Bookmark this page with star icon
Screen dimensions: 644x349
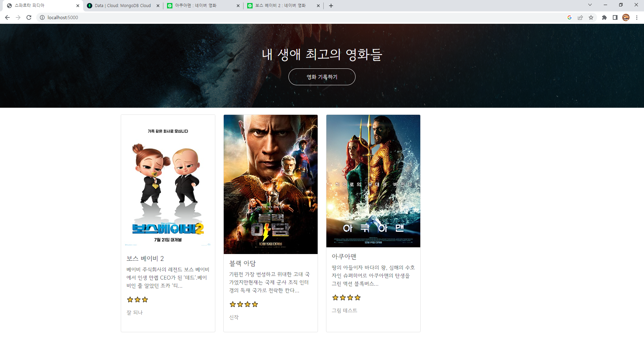(x=591, y=17)
